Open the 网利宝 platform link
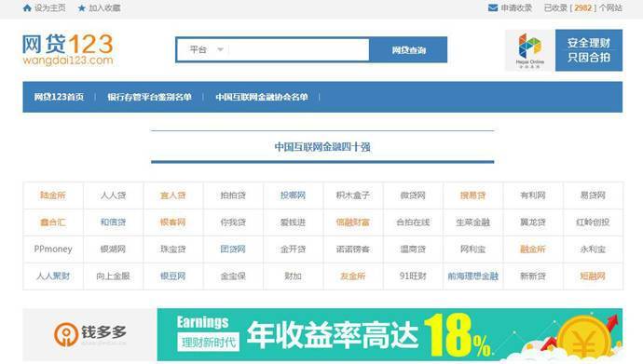Viewport: 643px width, 364px height. [x=472, y=249]
